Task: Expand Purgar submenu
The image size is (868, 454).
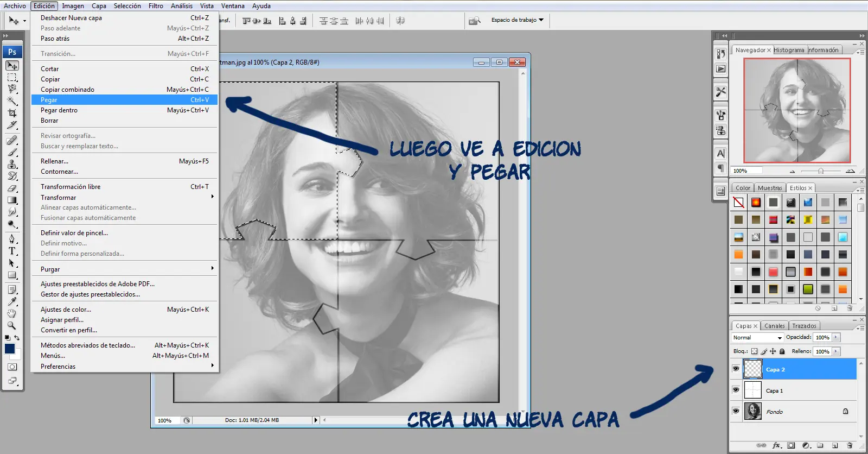Action: click(124, 269)
